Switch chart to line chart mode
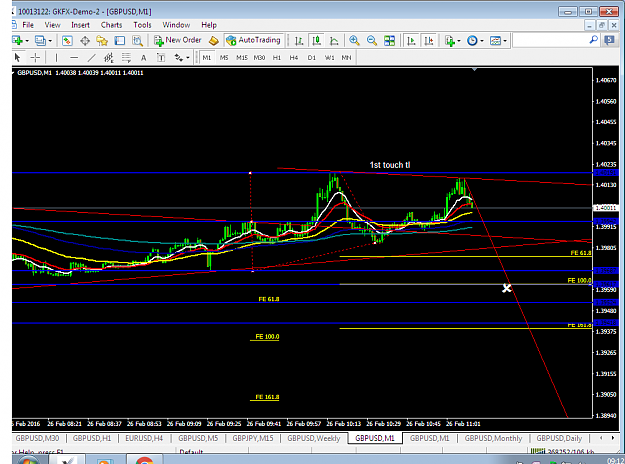 coord(334,40)
